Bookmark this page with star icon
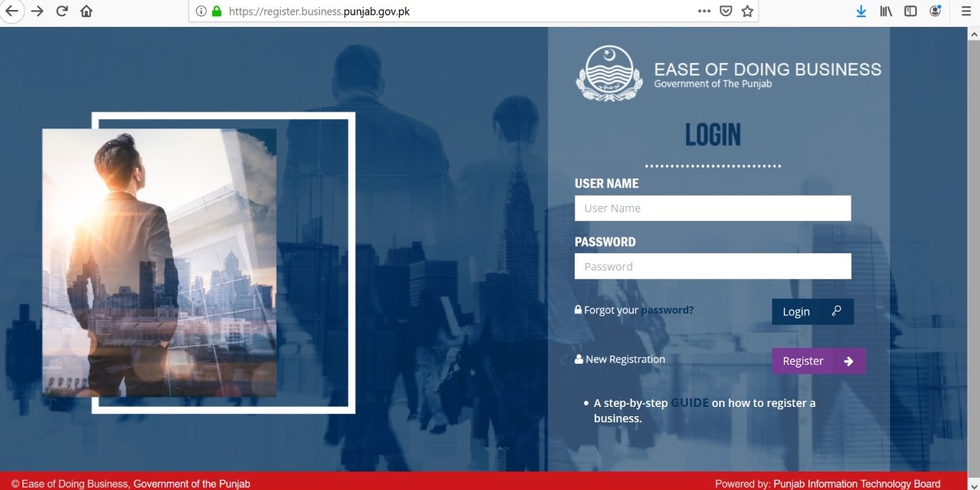 point(747,12)
